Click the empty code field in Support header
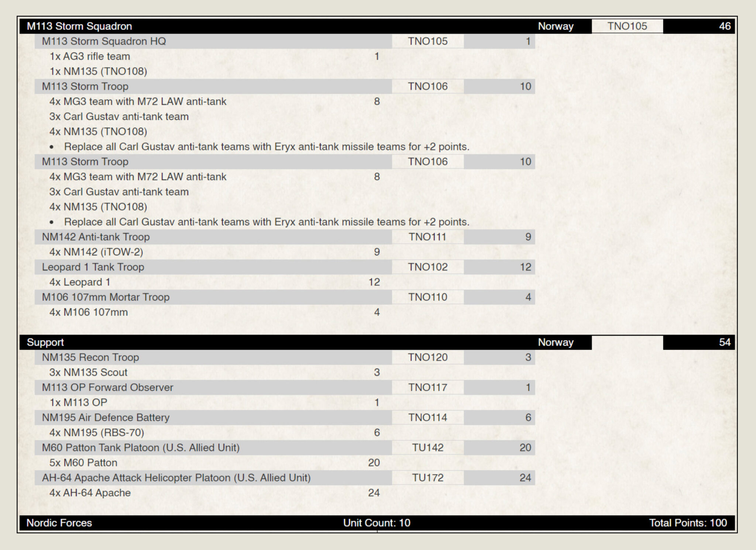The image size is (756, 550). click(627, 342)
